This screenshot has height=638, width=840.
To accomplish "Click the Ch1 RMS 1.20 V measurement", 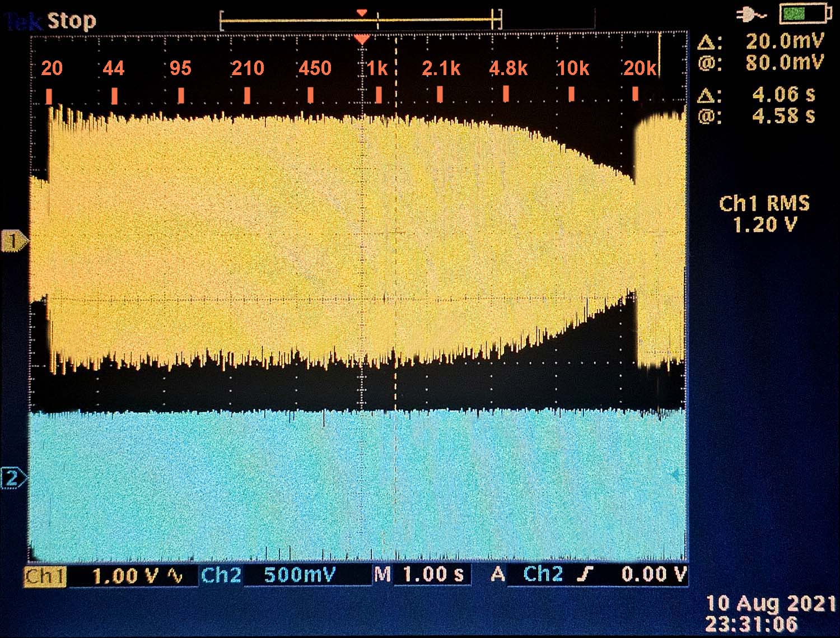I will coord(764,214).
